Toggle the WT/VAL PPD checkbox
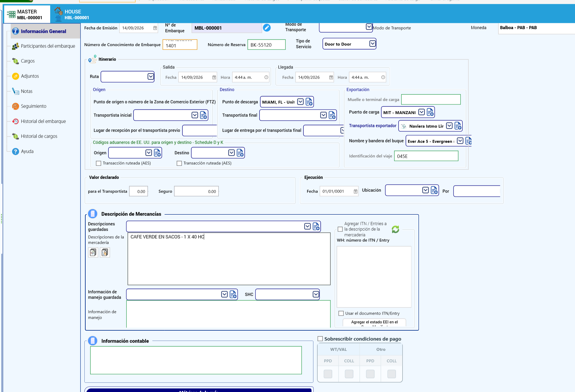The image size is (575, 392). point(328,374)
